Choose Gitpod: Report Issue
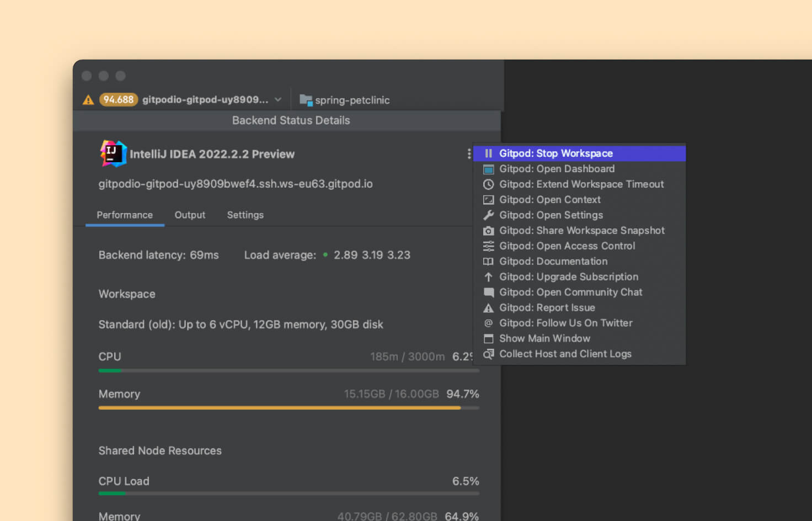The width and height of the screenshot is (812, 521). [579, 308]
